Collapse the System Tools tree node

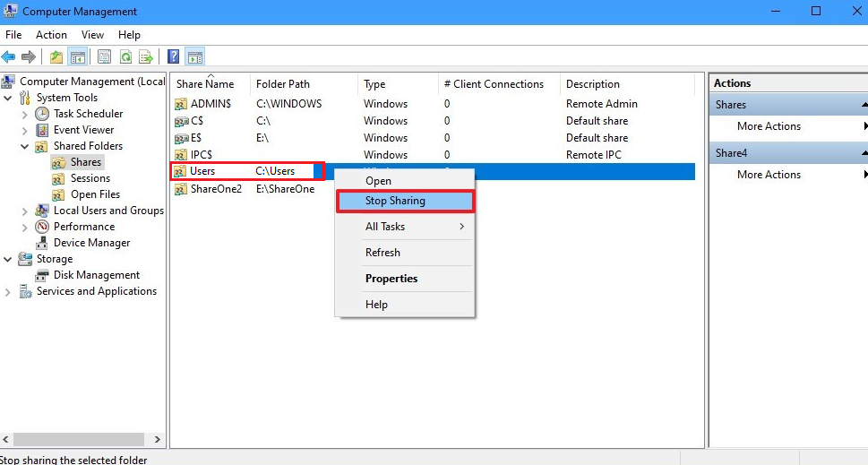click(8, 98)
